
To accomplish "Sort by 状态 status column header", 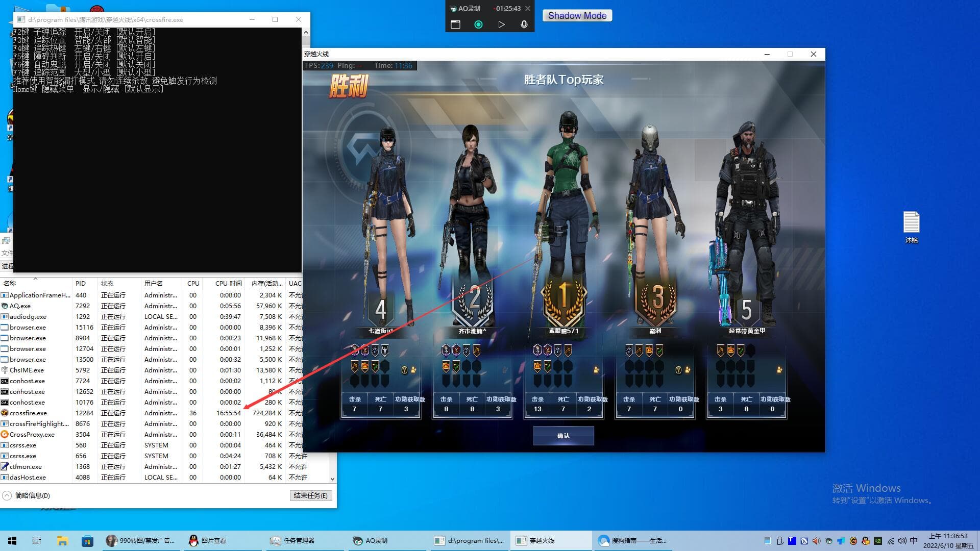I will pyautogui.click(x=118, y=283).
